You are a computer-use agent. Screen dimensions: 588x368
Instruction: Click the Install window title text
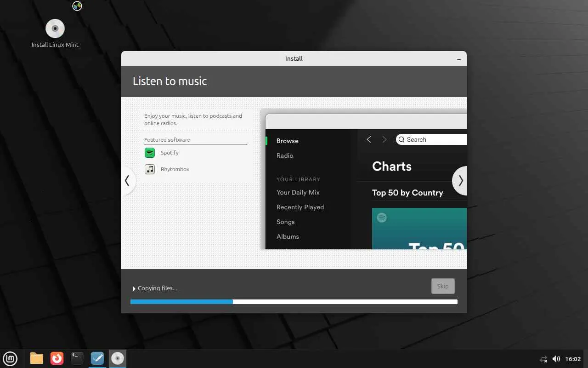[x=294, y=59]
